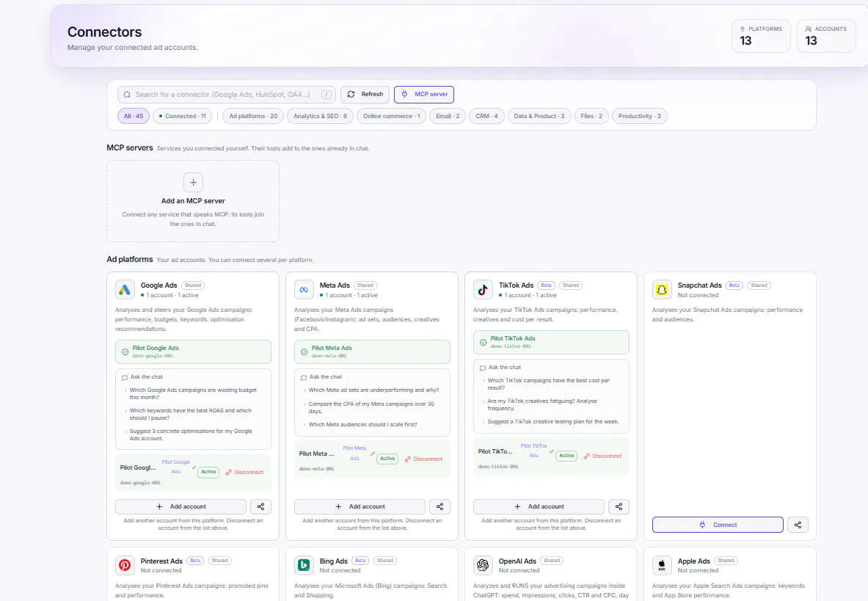
Task: Click the Meta Ads logo icon
Action: [303, 289]
